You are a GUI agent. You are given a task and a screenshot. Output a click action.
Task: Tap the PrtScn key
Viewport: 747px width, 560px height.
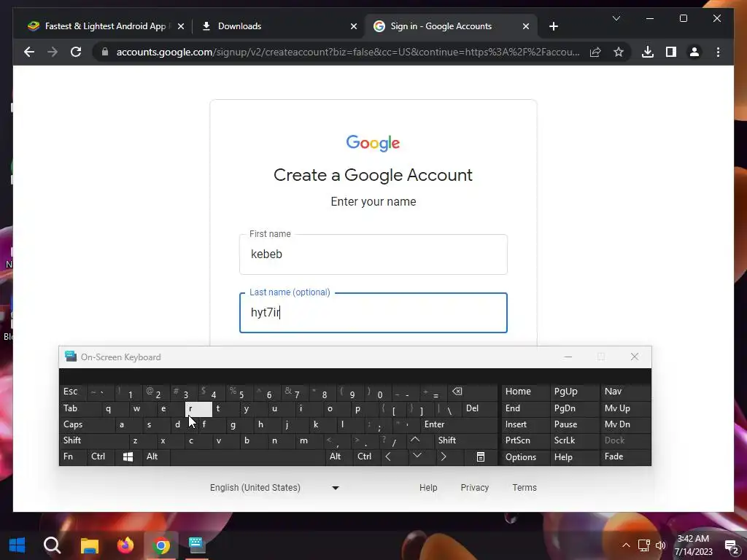pyautogui.click(x=525, y=440)
